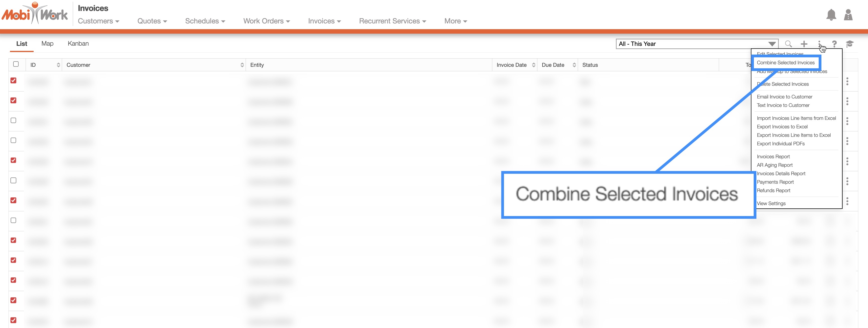Click the search magnifier icon
Screen dimensions: 868x328
pyautogui.click(x=788, y=44)
